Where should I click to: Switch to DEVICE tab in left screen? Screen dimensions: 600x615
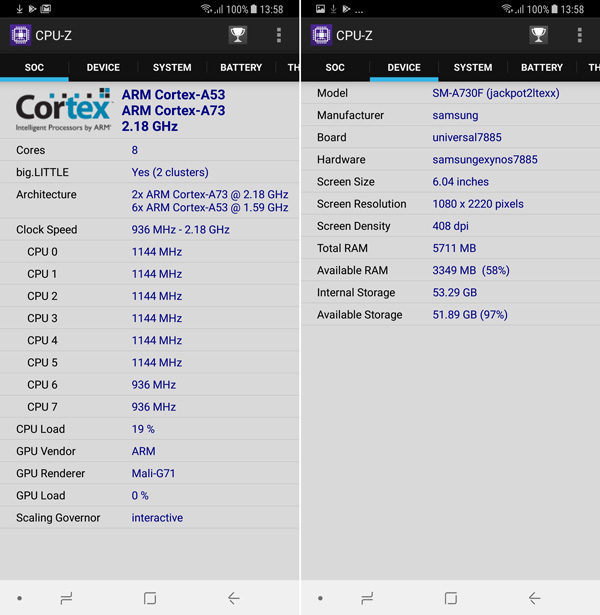(103, 68)
